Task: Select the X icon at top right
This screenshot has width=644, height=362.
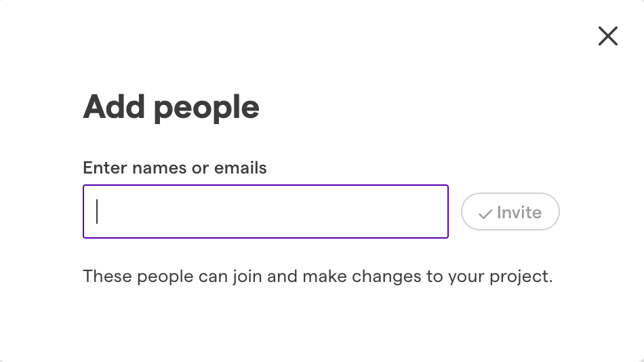Action: click(x=608, y=36)
